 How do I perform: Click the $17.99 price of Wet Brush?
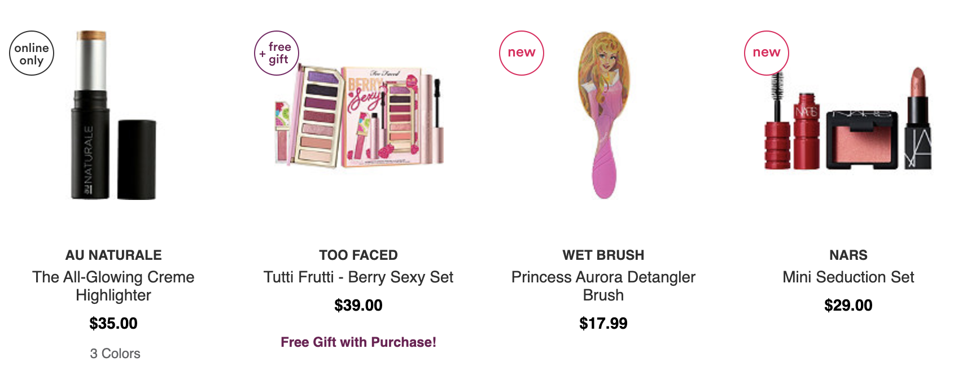(x=603, y=324)
